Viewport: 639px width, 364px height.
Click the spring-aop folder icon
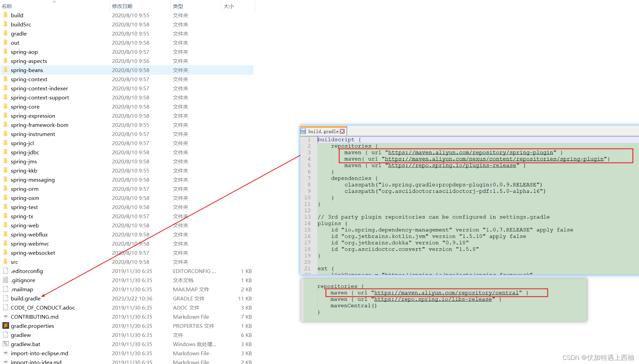[5, 52]
